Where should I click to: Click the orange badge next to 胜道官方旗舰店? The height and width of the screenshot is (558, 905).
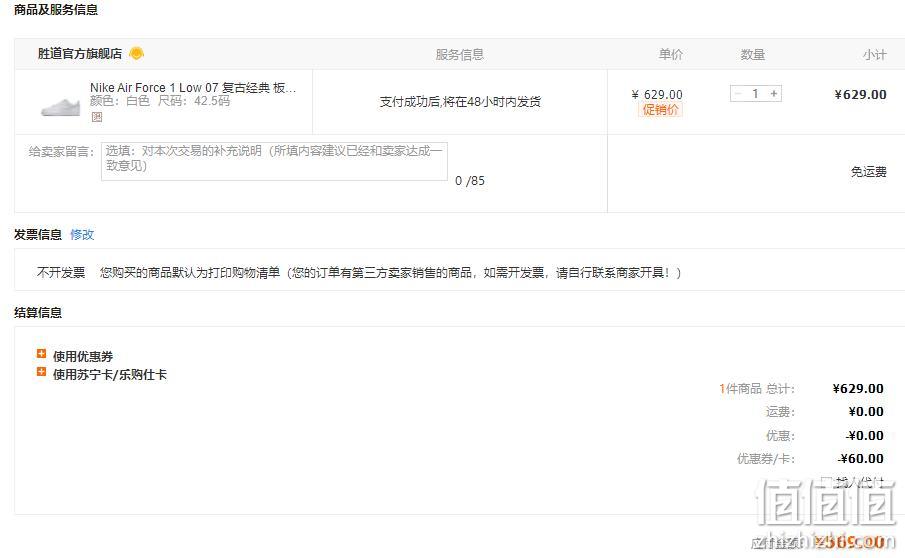click(x=137, y=54)
